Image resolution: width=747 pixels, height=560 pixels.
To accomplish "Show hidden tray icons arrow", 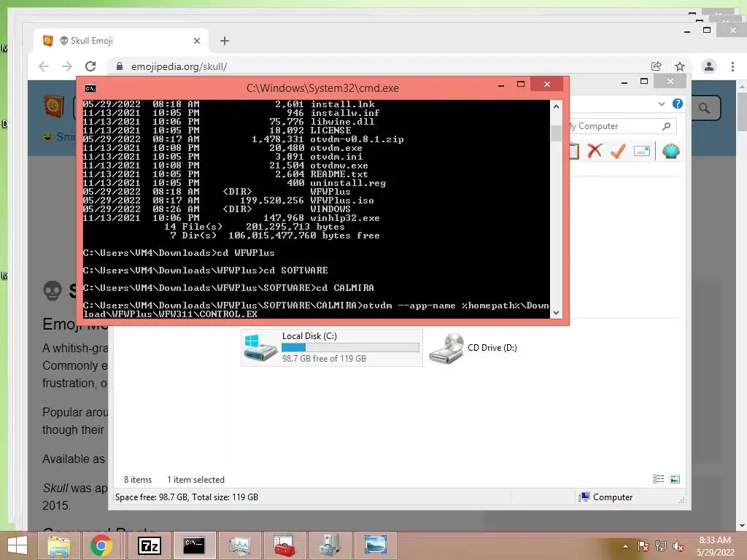I will click(x=625, y=546).
